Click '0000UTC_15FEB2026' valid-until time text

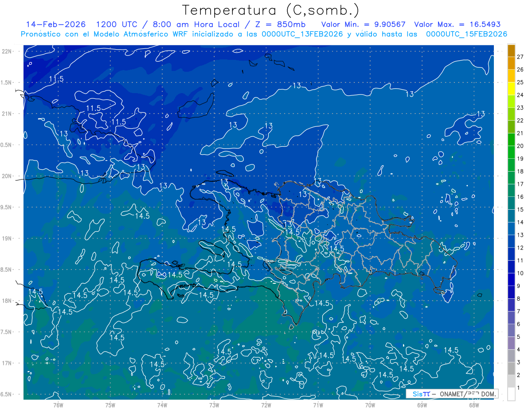click(x=466, y=34)
